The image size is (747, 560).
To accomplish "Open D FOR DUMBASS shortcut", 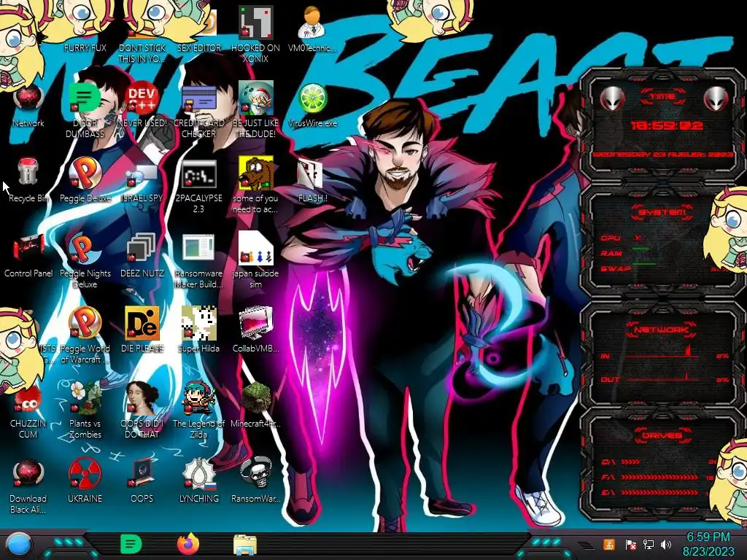I will (x=85, y=111).
